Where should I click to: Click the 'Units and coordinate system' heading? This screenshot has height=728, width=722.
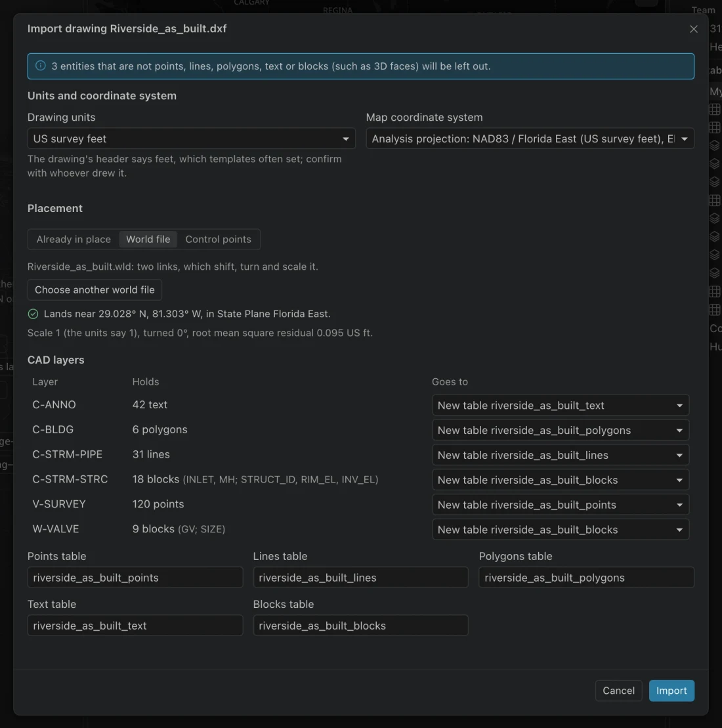point(102,96)
